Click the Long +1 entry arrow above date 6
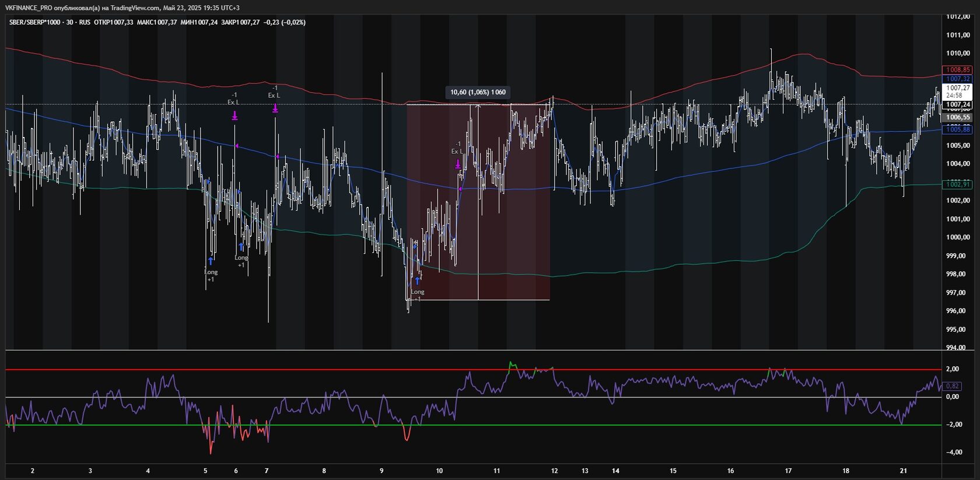The image size is (980, 480). tap(242, 247)
